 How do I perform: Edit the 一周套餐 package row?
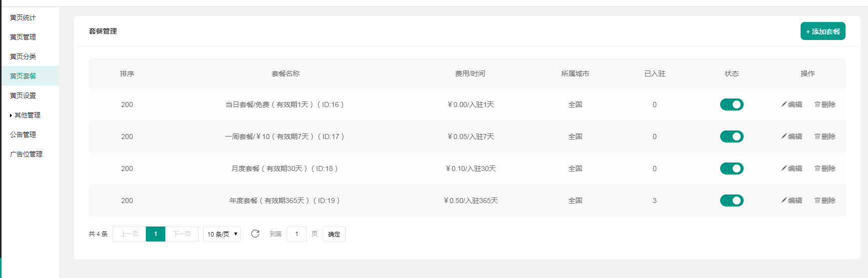point(792,136)
